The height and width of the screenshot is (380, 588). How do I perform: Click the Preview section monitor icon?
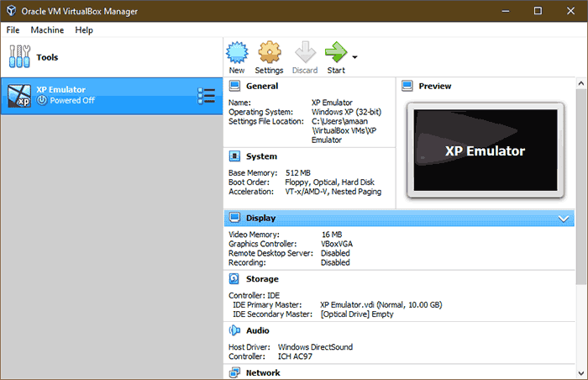tap(407, 86)
